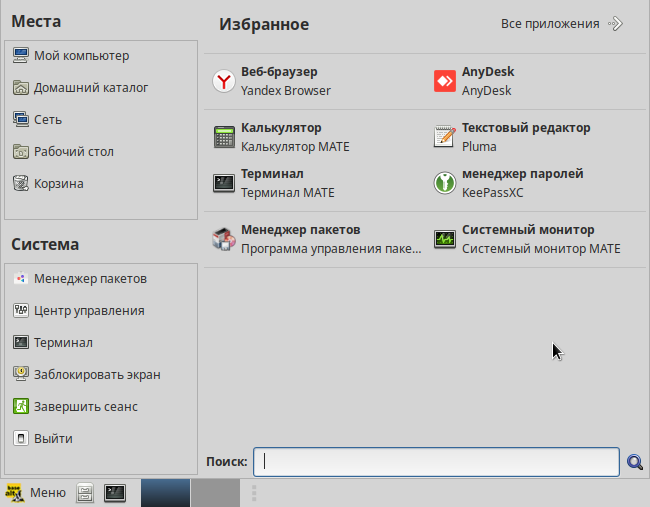Open KeePassXC password manager icon
The width and height of the screenshot is (650, 507).
445,183
